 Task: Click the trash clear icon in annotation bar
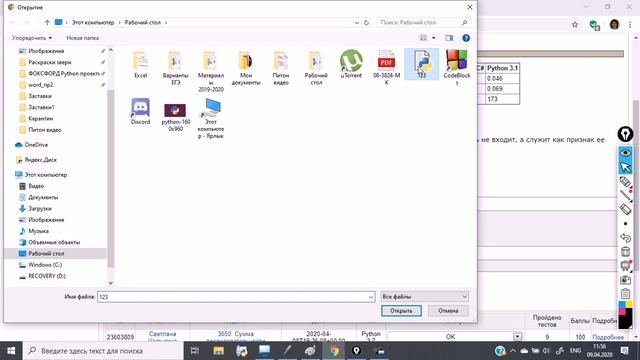tap(625, 251)
